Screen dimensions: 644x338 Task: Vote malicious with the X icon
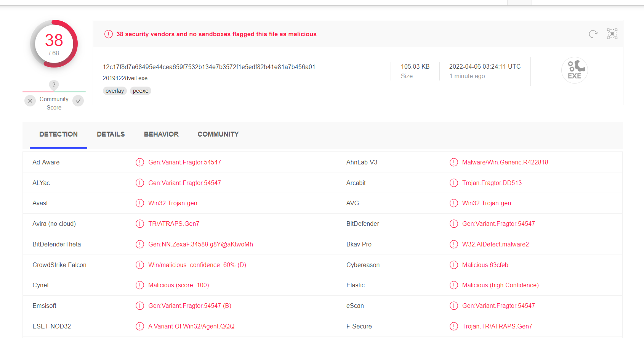coord(30,101)
